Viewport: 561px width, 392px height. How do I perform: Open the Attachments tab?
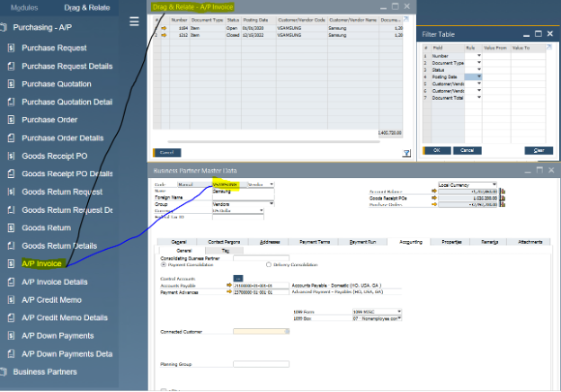tap(530, 242)
